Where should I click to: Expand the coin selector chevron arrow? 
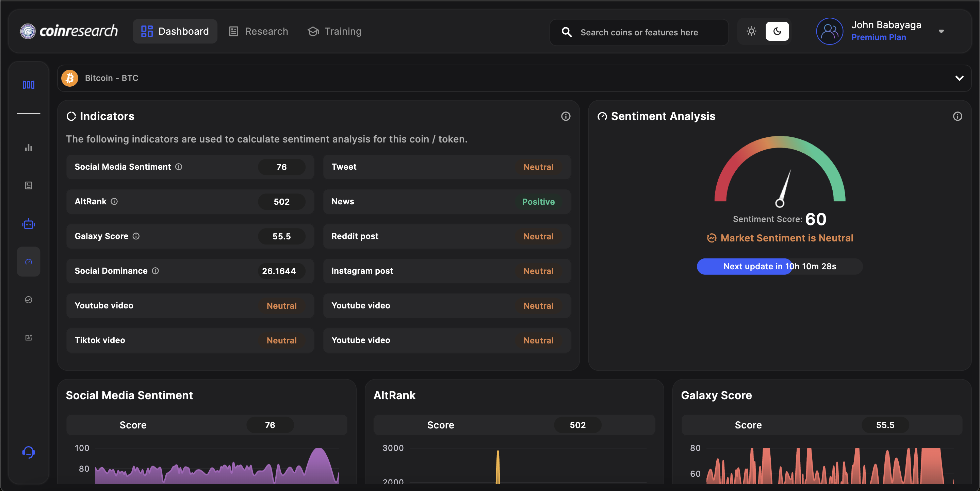[959, 78]
